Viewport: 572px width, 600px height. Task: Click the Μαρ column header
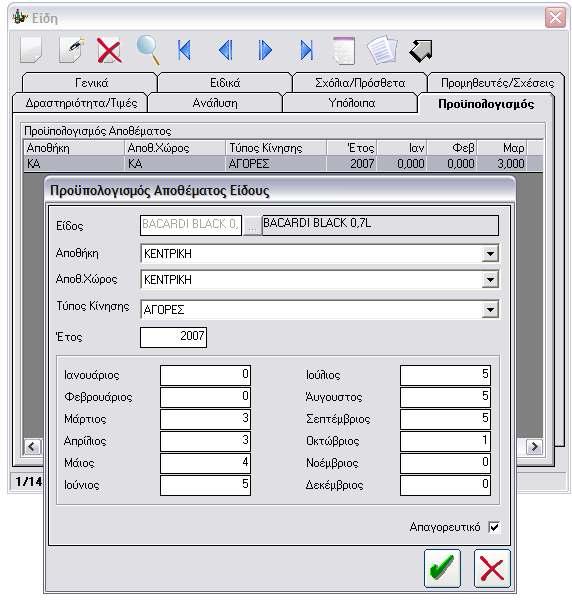click(502, 148)
